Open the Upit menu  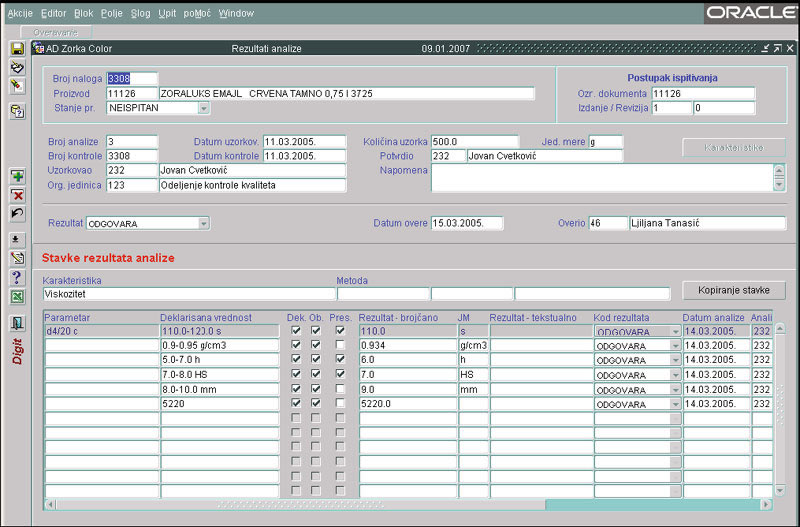167,13
